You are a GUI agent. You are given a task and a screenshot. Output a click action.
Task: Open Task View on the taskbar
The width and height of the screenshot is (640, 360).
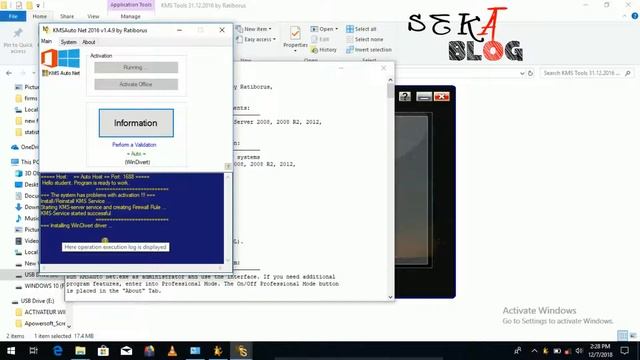tap(33, 351)
